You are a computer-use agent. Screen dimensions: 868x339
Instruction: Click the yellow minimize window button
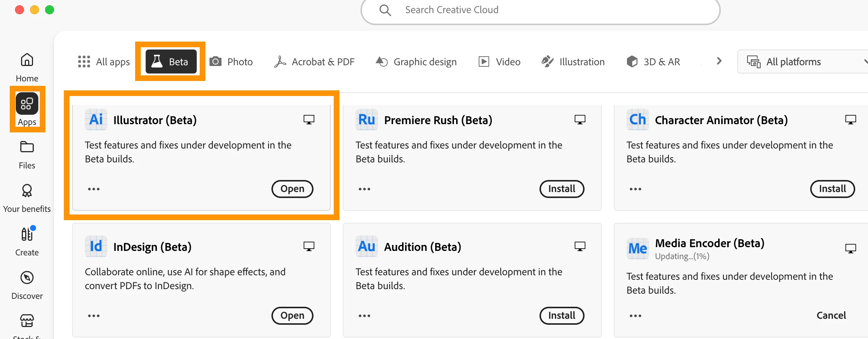coord(35,10)
